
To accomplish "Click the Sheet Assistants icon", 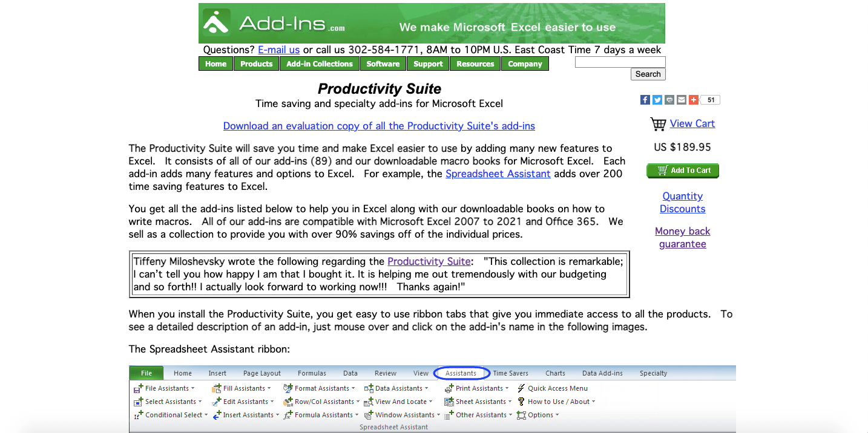I will coord(449,402).
